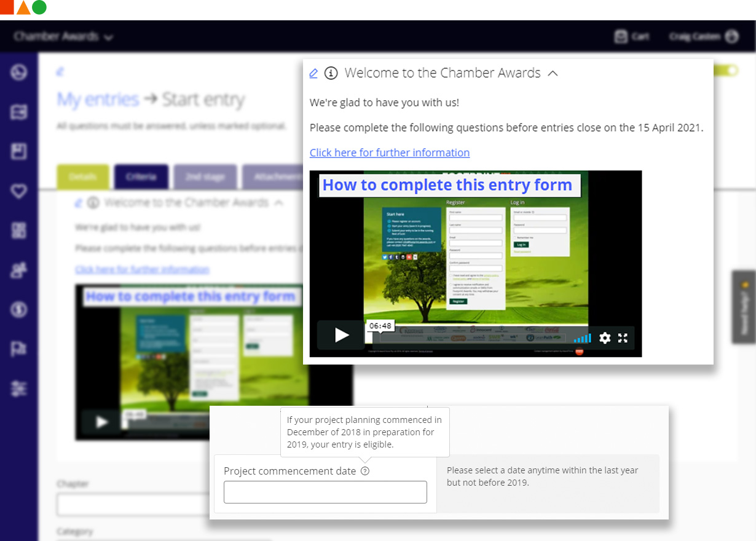The image size is (756, 541).
Task: Click the Project commencement date field
Action: (x=325, y=492)
